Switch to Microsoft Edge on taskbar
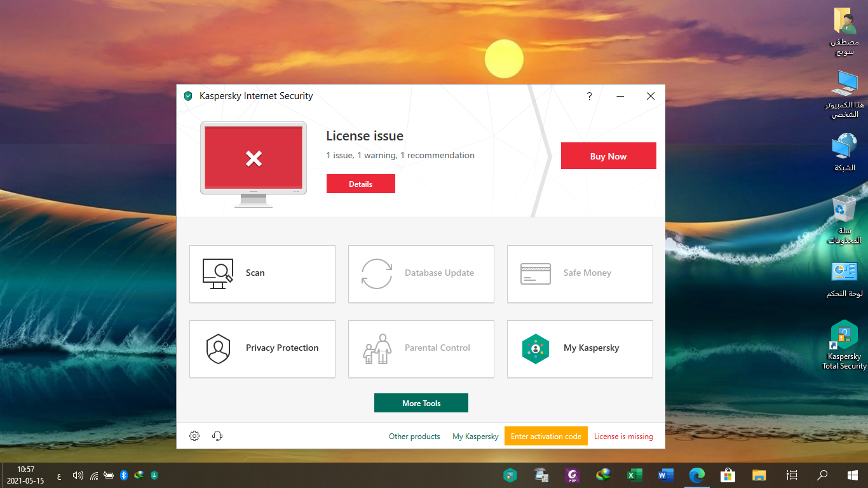The height and width of the screenshot is (488, 868). point(697,475)
